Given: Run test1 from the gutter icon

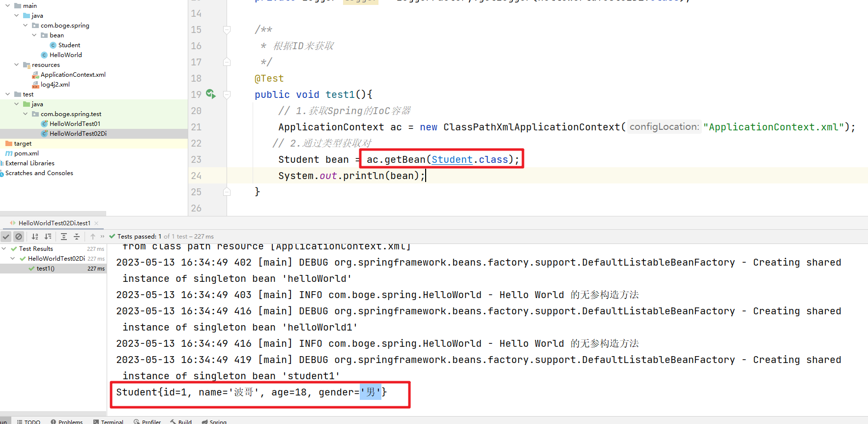Looking at the screenshot, I should point(210,94).
